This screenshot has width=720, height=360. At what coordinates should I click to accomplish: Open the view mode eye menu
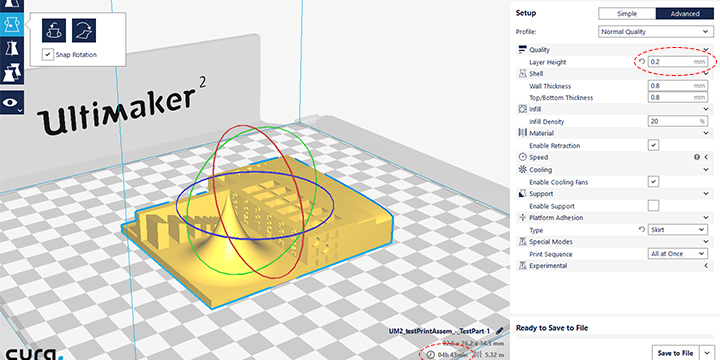(x=11, y=102)
